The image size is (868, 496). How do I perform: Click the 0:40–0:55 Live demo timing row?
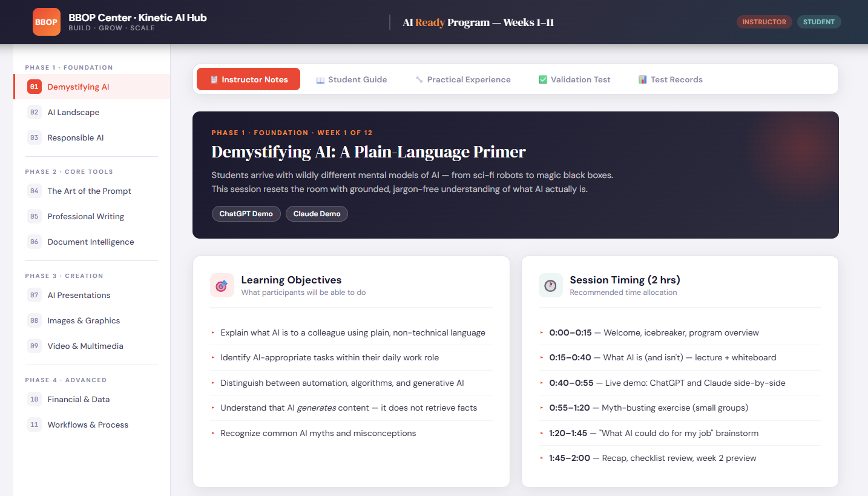[x=680, y=383]
